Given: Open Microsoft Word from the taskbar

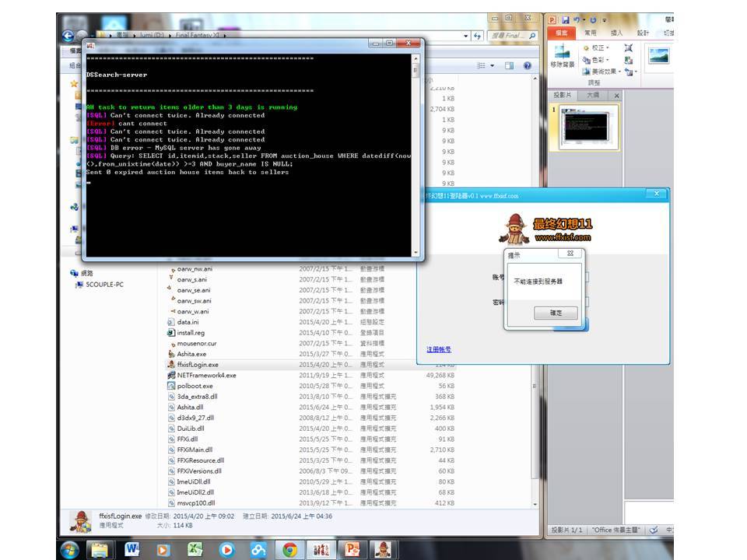Looking at the screenshot, I should tap(132, 550).
